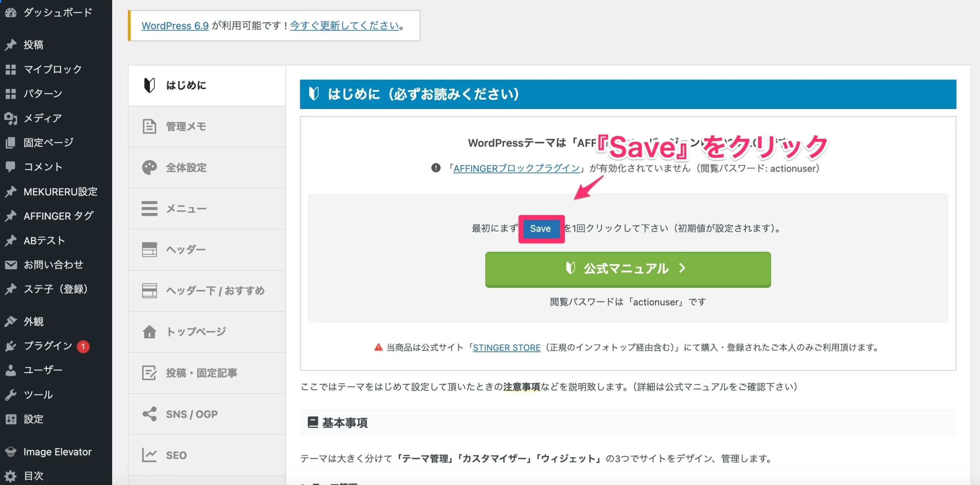Open メディア in the admin sidebar
This screenshot has width=980, height=485.
tap(42, 118)
